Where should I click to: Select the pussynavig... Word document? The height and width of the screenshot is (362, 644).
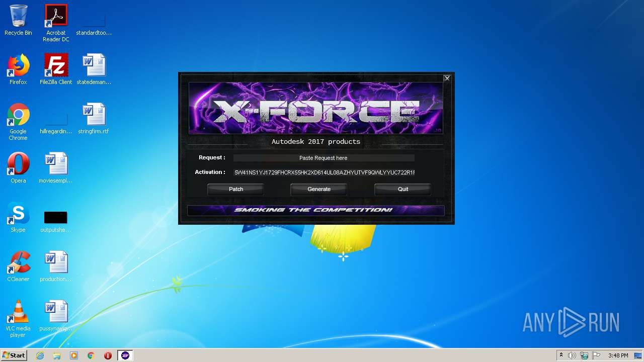click(x=56, y=316)
